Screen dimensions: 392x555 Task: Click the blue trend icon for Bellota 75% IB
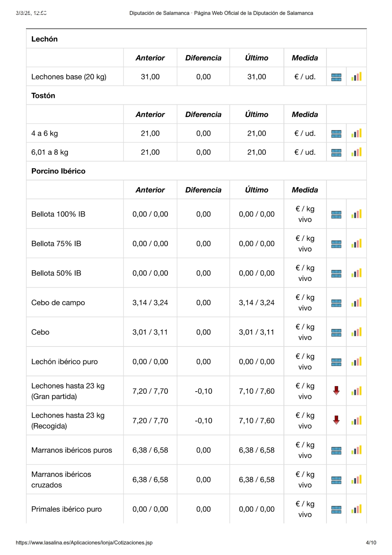(x=336, y=244)
